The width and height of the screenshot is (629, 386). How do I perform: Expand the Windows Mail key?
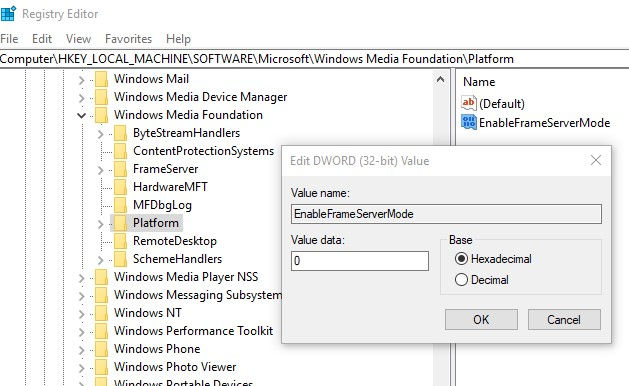[81, 80]
